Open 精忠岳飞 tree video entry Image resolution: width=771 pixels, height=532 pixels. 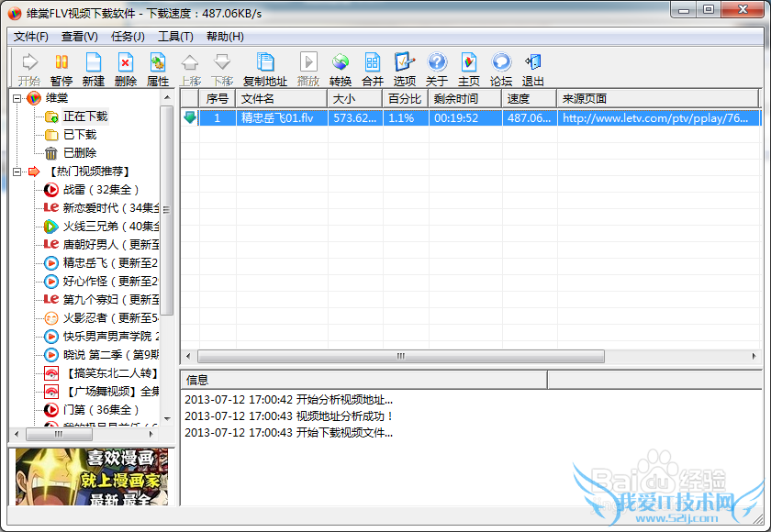(111, 263)
